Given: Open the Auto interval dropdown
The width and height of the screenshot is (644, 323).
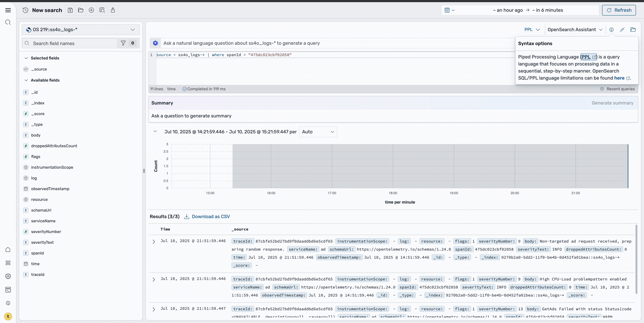Looking at the screenshot, I should (318, 132).
